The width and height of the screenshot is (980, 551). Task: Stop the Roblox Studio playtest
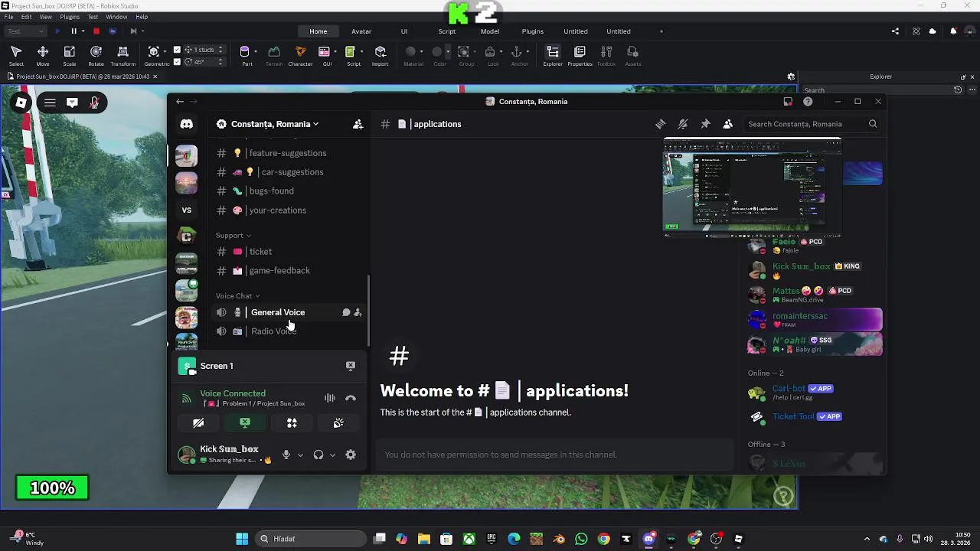96,31
